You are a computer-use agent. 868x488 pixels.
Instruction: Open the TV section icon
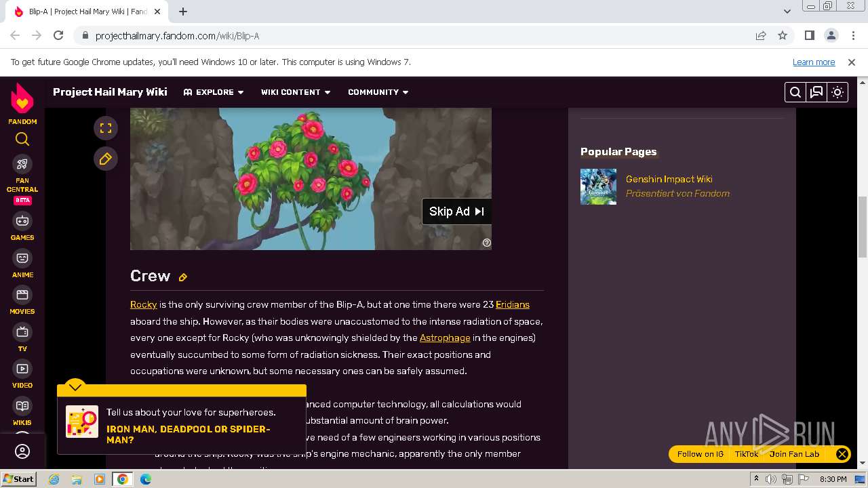(x=22, y=332)
